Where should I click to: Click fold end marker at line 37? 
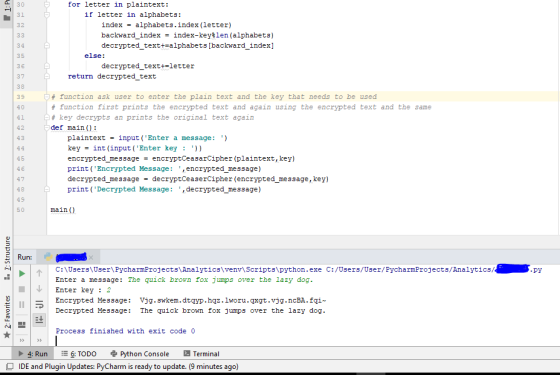[x=47, y=76]
